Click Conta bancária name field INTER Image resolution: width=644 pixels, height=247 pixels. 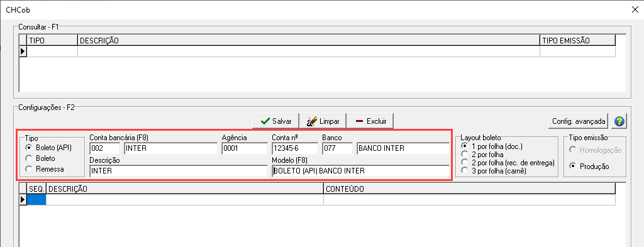click(x=170, y=148)
